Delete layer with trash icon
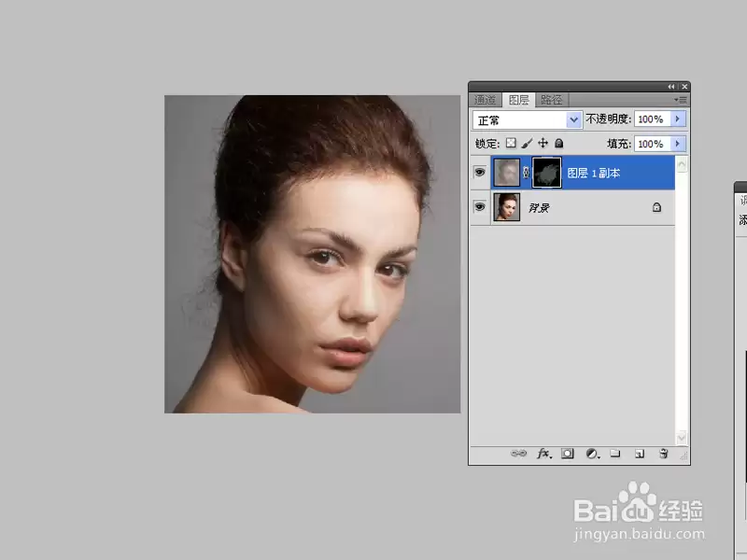The height and width of the screenshot is (560, 747). (664, 454)
